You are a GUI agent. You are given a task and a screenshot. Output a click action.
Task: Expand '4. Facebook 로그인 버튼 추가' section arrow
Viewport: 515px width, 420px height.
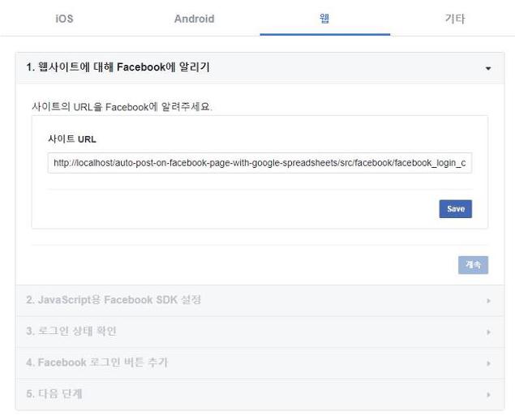point(488,363)
